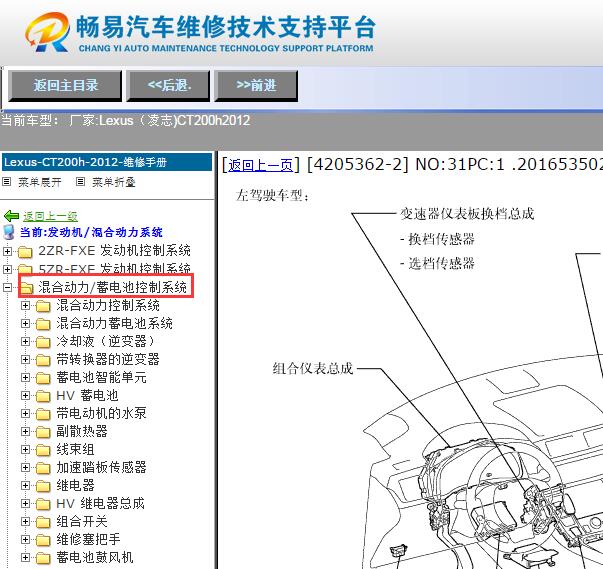
Task: Click the 混合动力控制系统 folder icon
Action: [43, 306]
